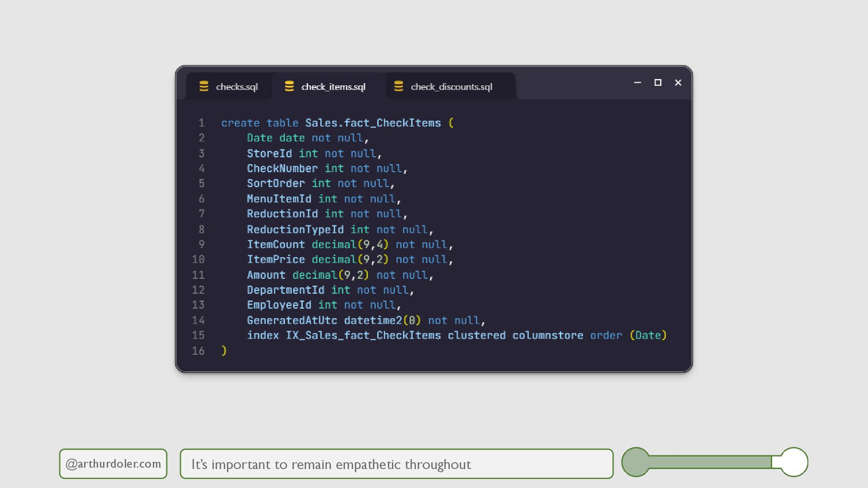Maximize the code editor window
The height and width of the screenshot is (488, 868).
pos(658,83)
